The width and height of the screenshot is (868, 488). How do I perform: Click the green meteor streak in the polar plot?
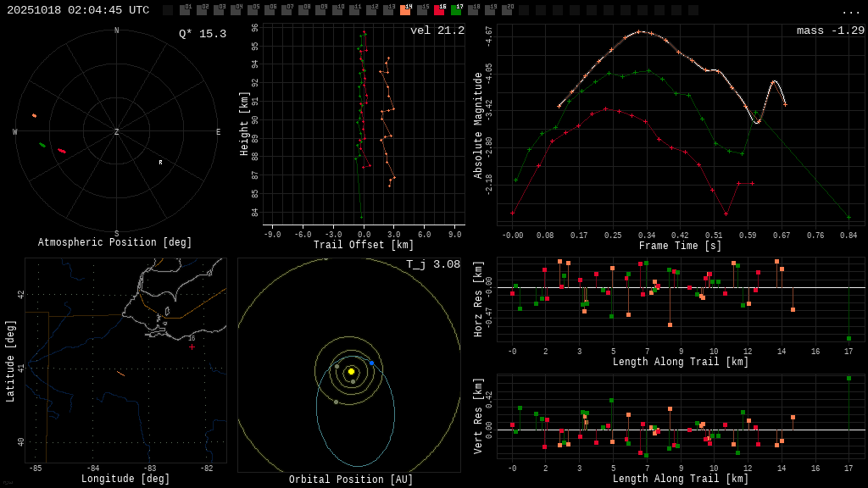pyautogui.click(x=42, y=145)
